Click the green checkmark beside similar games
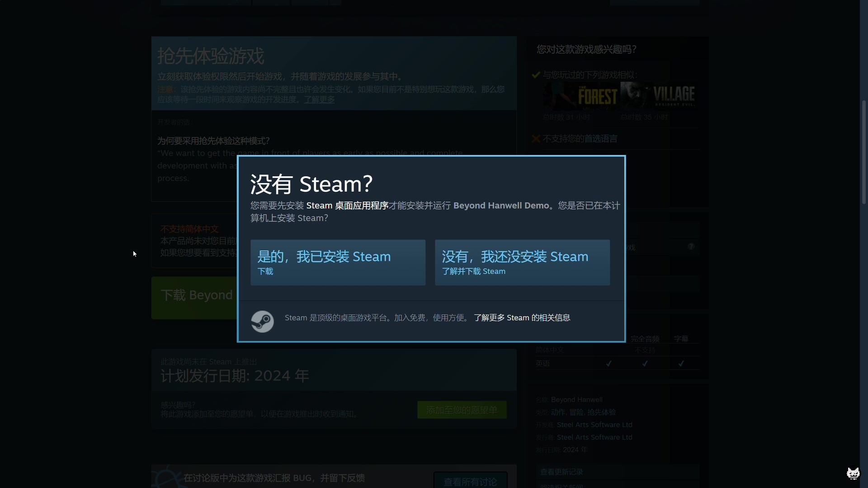This screenshot has width=868, height=488. coord(536,75)
